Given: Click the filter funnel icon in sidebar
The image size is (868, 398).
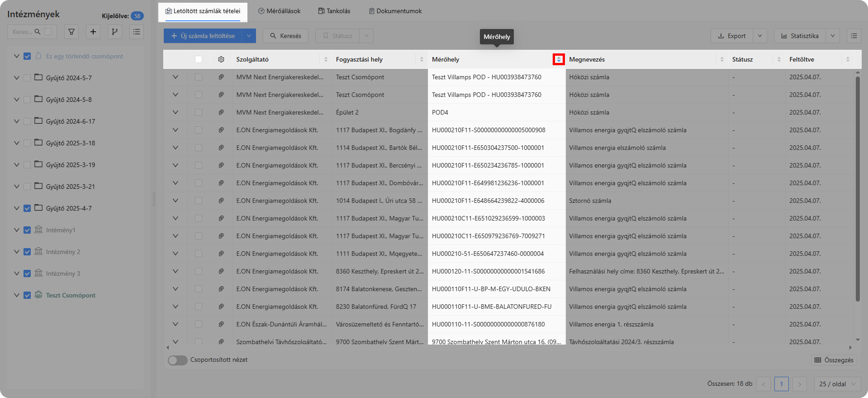Looking at the screenshot, I should pos(71,32).
